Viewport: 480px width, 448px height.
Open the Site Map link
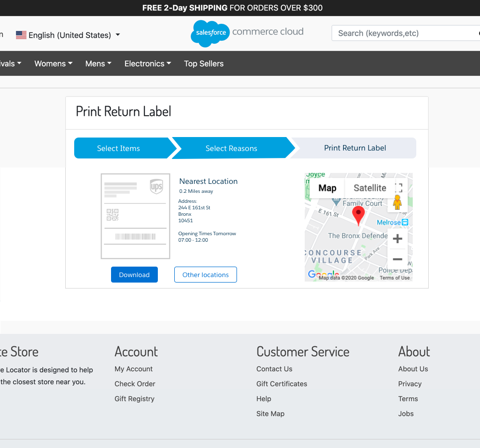270,414
